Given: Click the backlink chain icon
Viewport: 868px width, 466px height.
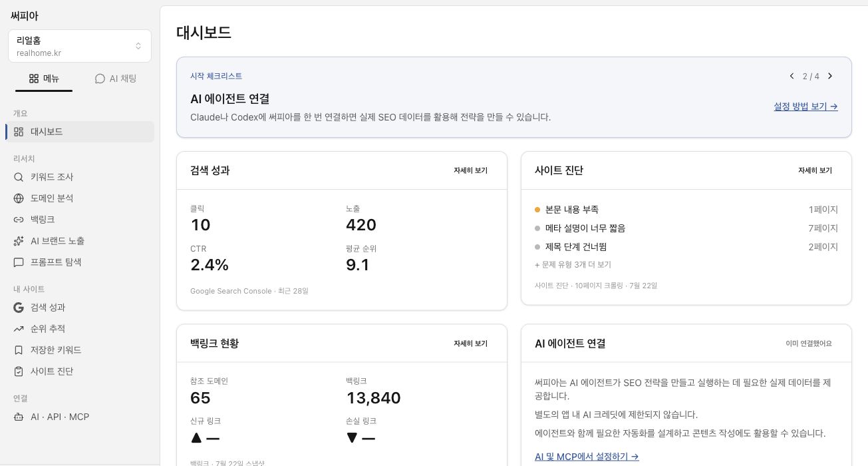Looking at the screenshot, I should (x=19, y=220).
